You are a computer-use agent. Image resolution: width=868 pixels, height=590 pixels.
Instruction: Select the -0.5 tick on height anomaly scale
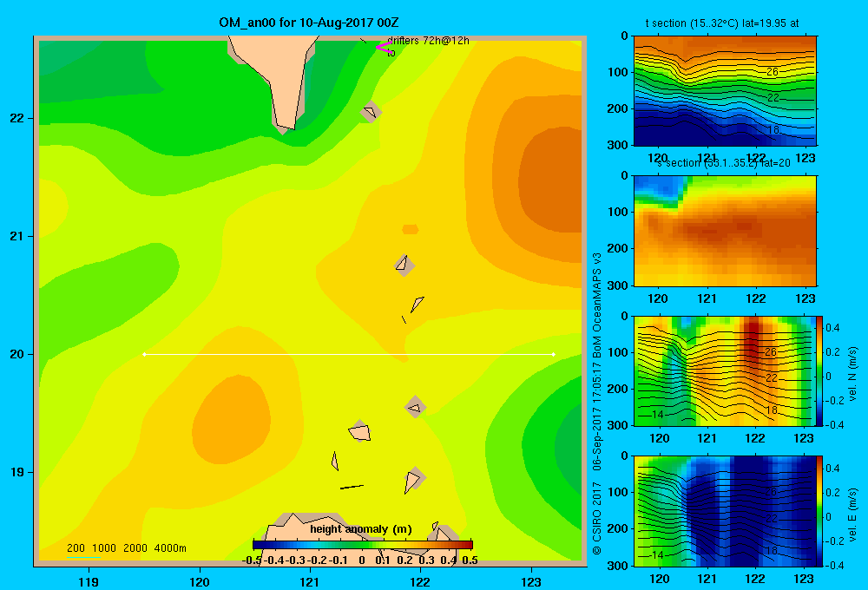[x=253, y=560]
